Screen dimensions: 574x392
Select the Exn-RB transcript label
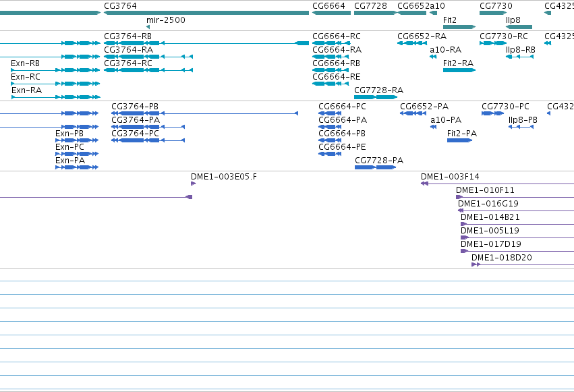(25, 63)
